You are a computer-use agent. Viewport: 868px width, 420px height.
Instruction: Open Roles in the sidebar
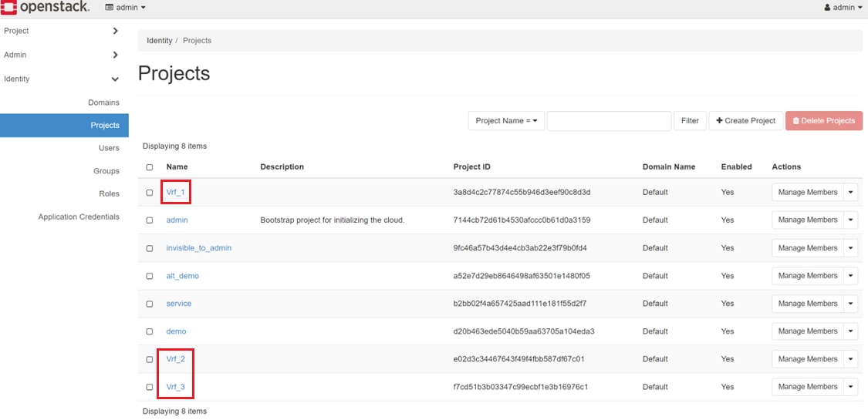pyautogui.click(x=109, y=194)
